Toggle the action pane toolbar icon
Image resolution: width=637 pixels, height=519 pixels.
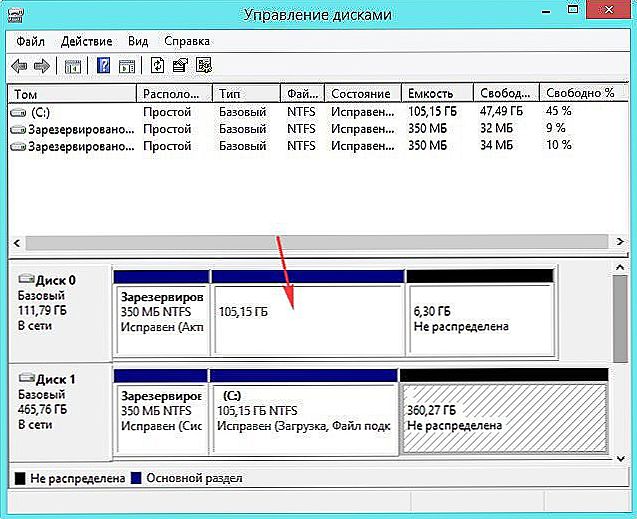click(127, 66)
